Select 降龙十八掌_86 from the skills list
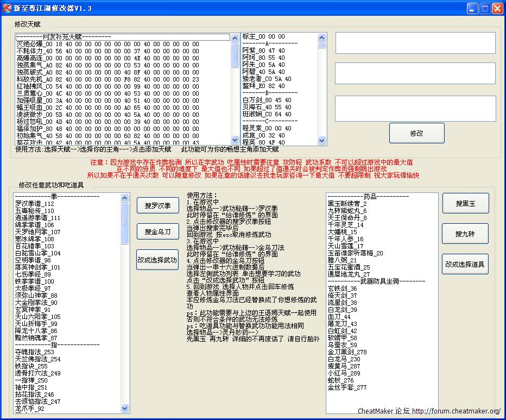The height and width of the screenshot is (420, 506). click(x=36, y=331)
